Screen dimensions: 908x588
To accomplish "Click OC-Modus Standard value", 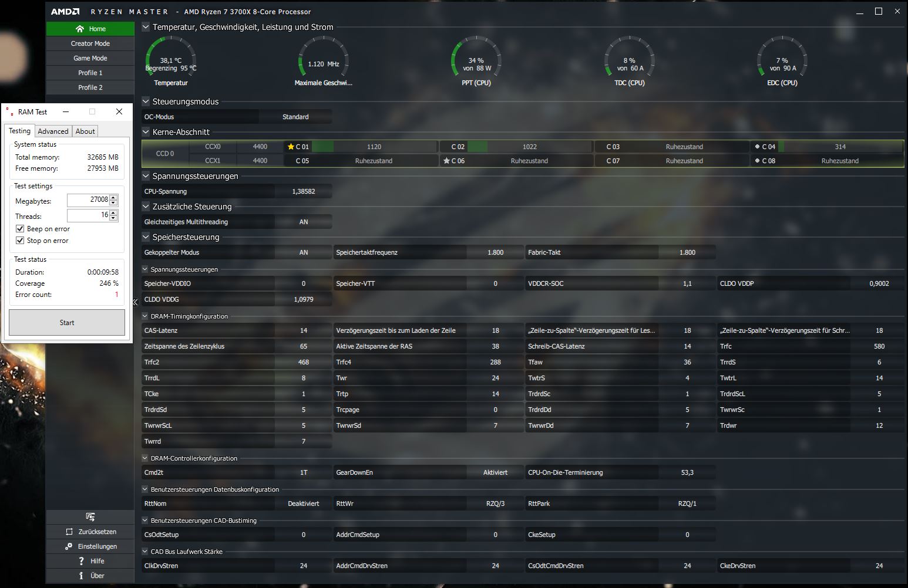I will point(295,117).
